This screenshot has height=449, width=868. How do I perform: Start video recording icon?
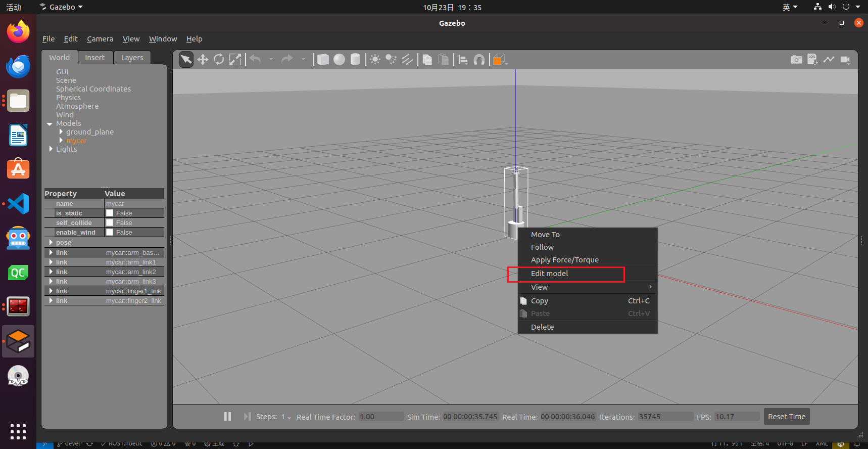click(845, 60)
